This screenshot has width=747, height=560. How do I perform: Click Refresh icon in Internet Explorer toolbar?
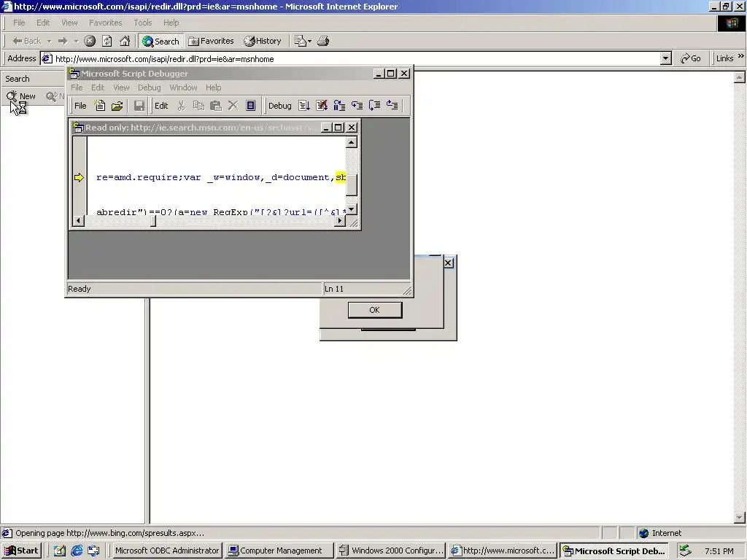pos(107,41)
